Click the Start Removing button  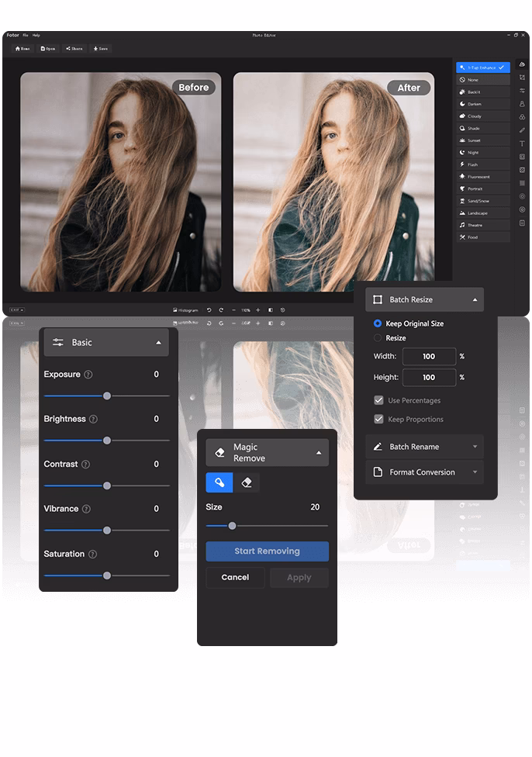pyautogui.click(x=267, y=551)
